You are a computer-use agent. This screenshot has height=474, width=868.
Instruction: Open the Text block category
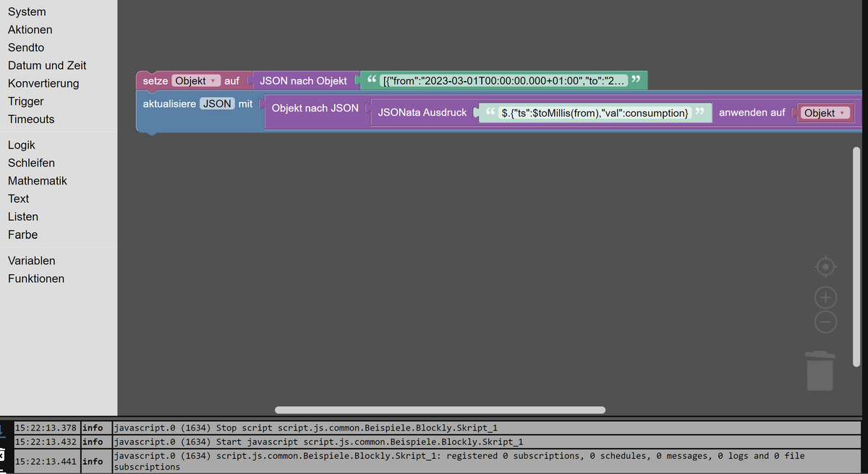click(19, 199)
